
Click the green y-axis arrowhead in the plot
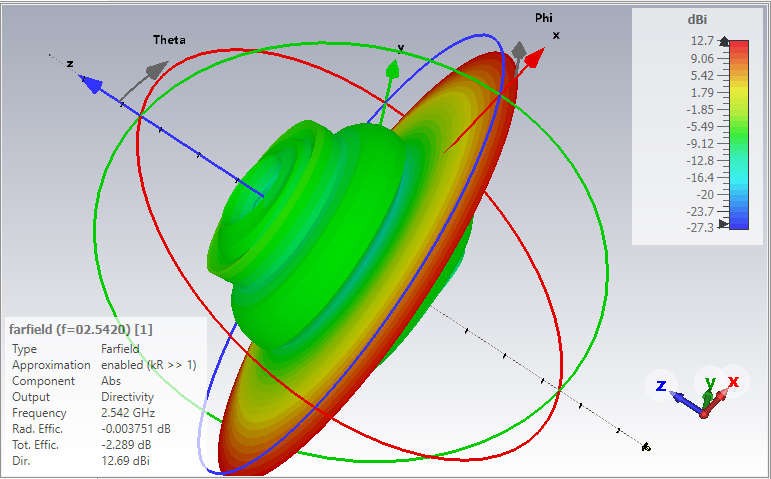pyautogui.click(x=392, y=69)
